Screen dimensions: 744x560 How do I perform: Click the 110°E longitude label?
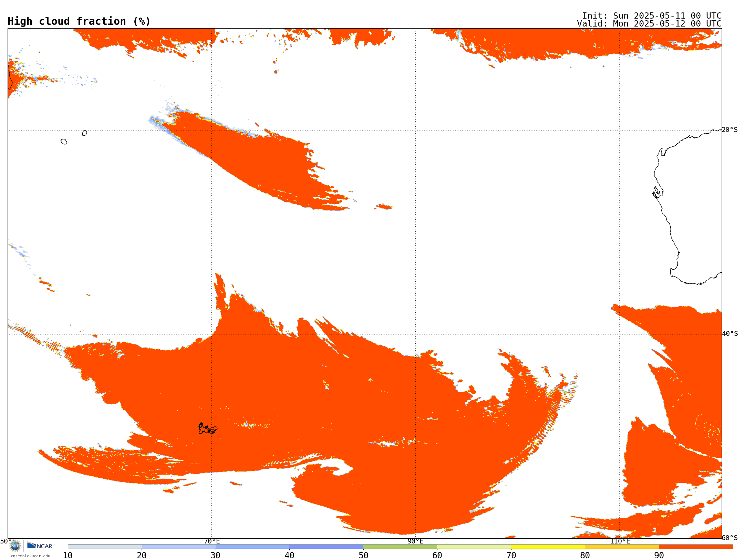tap(620, 541)
